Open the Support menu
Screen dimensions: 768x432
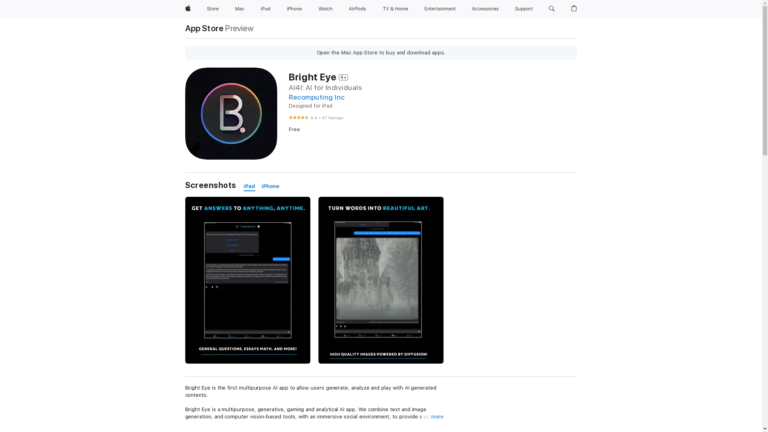point(524,9)
